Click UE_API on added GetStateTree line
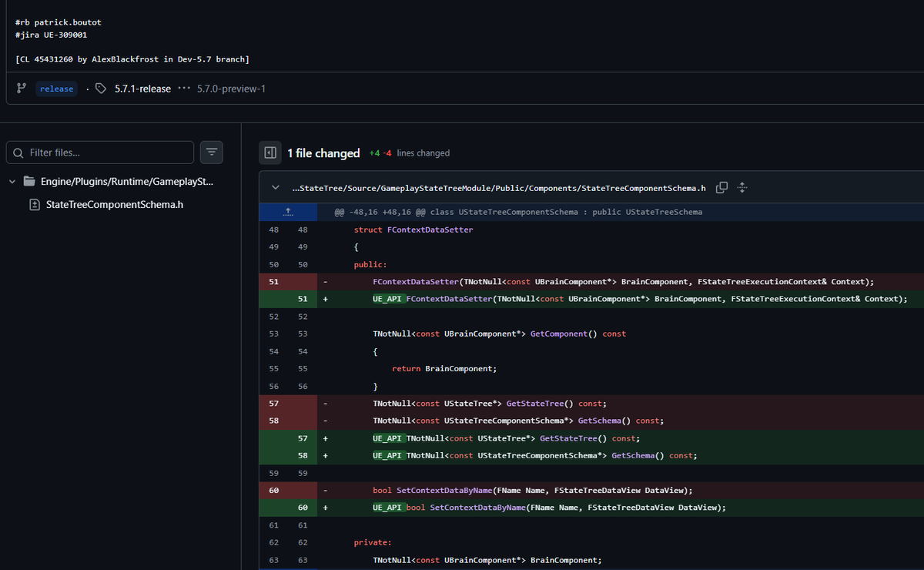This screenshot has width=924, height=570. 389,438
